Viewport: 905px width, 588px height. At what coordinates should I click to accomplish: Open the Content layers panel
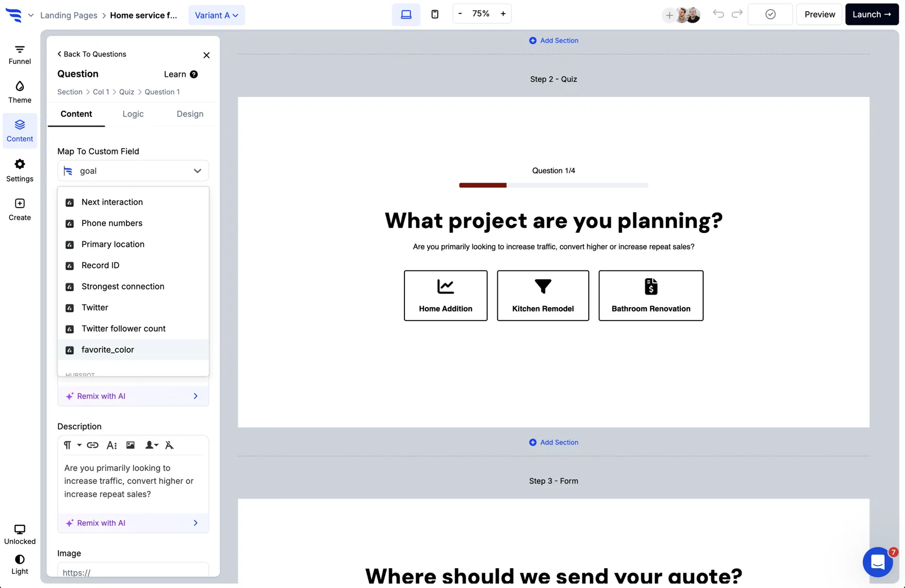[20, 131]
